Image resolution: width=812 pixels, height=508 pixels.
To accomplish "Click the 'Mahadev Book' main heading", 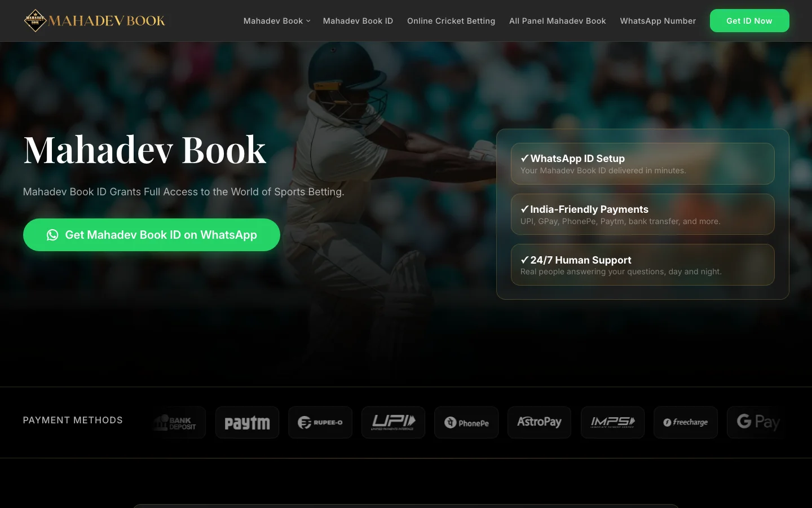I will pyautogui.click(x=145, y=150).
